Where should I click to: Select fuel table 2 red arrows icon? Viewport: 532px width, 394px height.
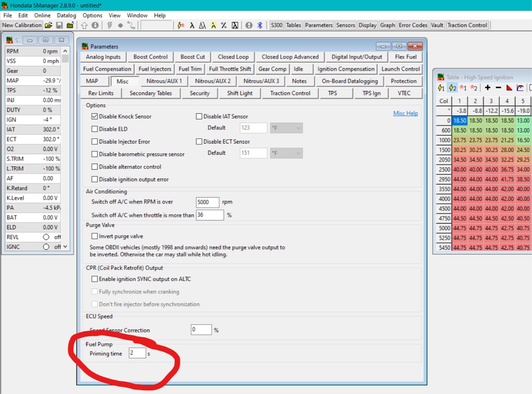pos(474,88)
